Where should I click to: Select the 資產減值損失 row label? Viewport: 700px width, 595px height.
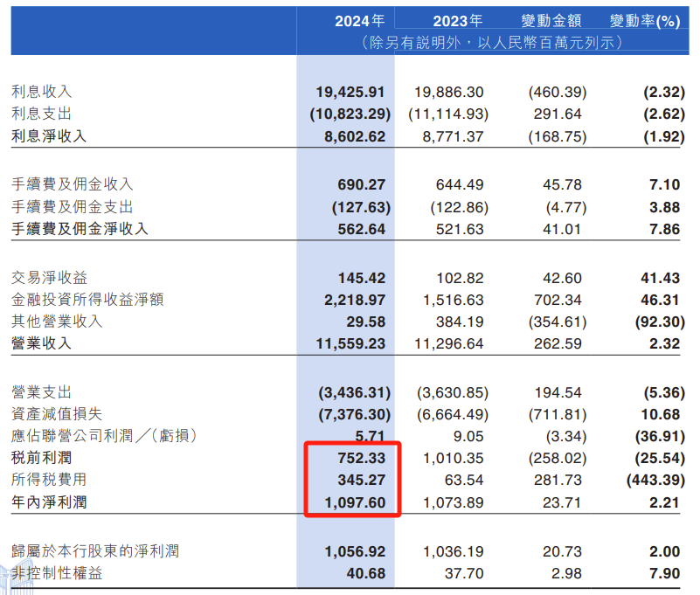coord(57,414)
